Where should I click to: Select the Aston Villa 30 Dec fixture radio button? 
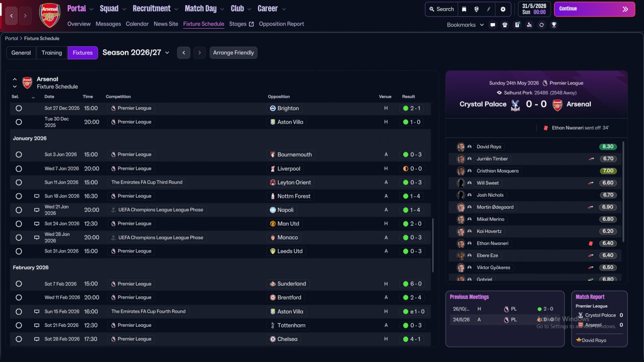19,122
